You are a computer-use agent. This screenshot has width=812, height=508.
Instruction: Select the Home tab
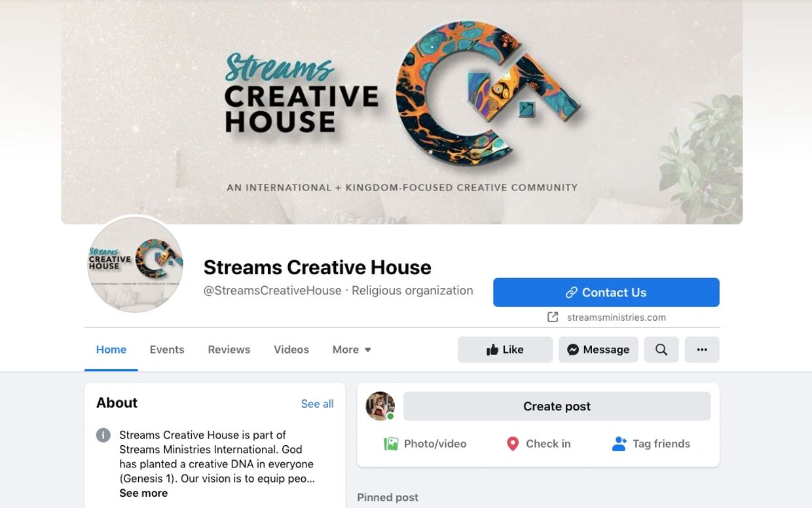point(111,350)
